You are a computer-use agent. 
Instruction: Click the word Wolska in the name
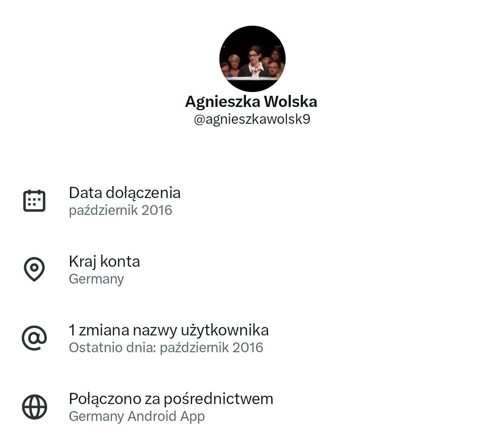point(291,102)
